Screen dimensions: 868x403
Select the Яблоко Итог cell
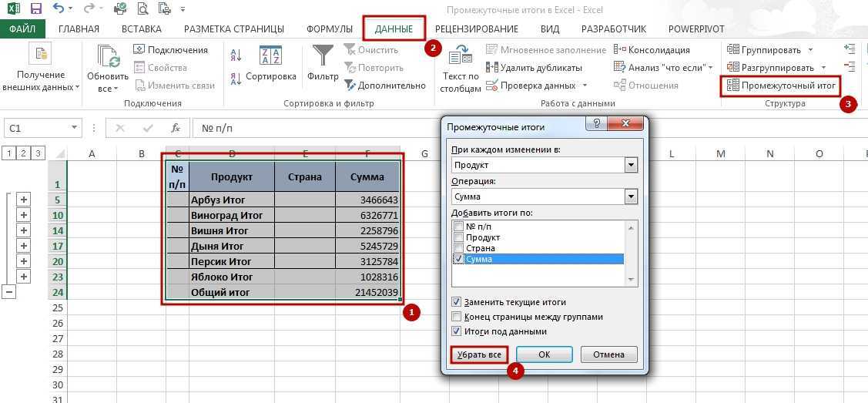tap(232, 277)
